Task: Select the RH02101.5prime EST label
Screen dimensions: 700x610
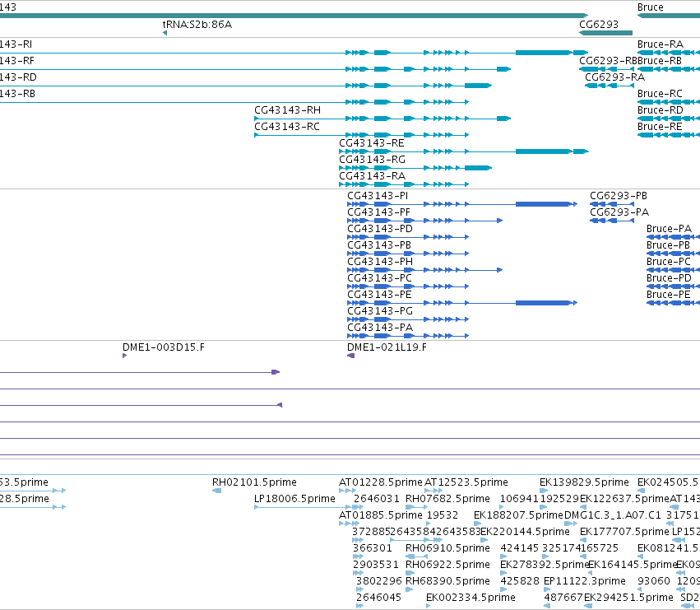Action: click(x=254, y=482)
